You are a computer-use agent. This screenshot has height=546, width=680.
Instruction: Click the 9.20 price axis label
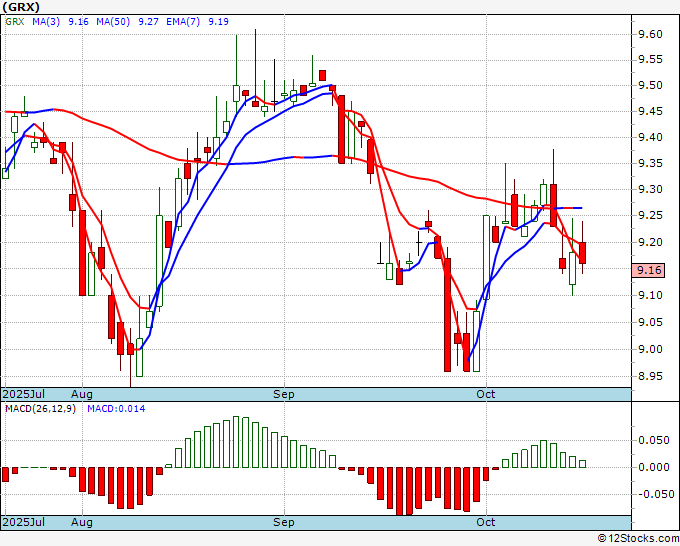651,242
